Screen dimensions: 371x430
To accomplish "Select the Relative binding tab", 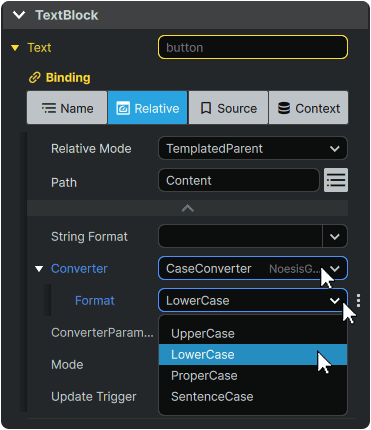I will pos(148,108).
